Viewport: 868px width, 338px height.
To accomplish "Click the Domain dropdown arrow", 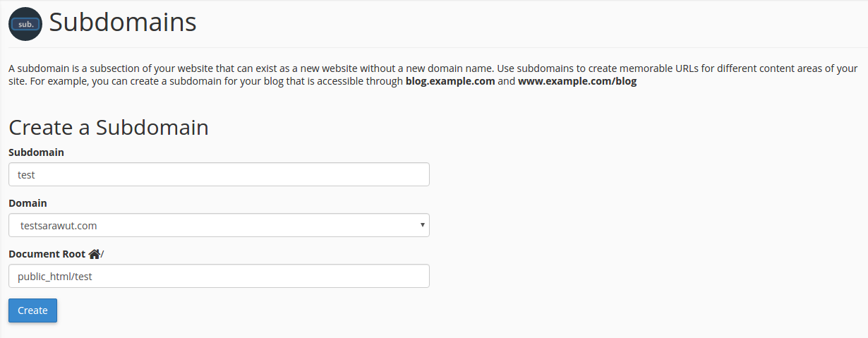I will [422, 225].
